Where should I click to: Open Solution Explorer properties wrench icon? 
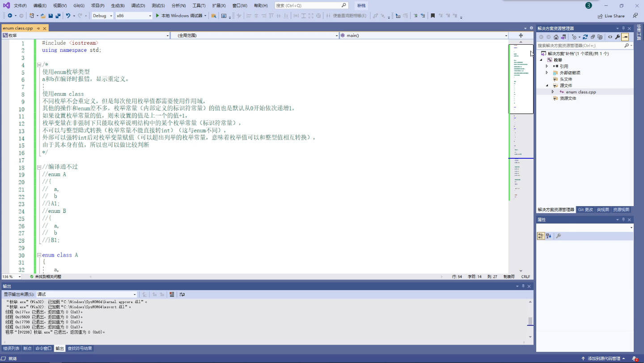tap(617, 37)
